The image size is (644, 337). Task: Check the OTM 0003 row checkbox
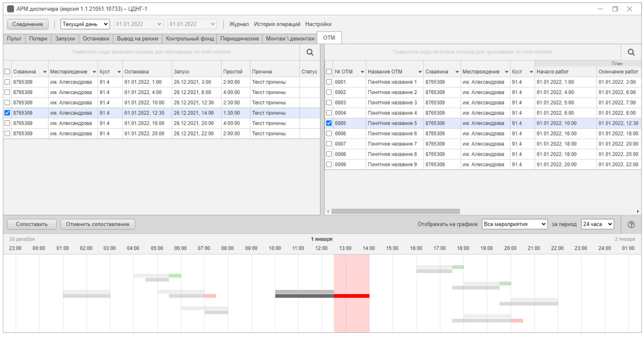[329, 103]
